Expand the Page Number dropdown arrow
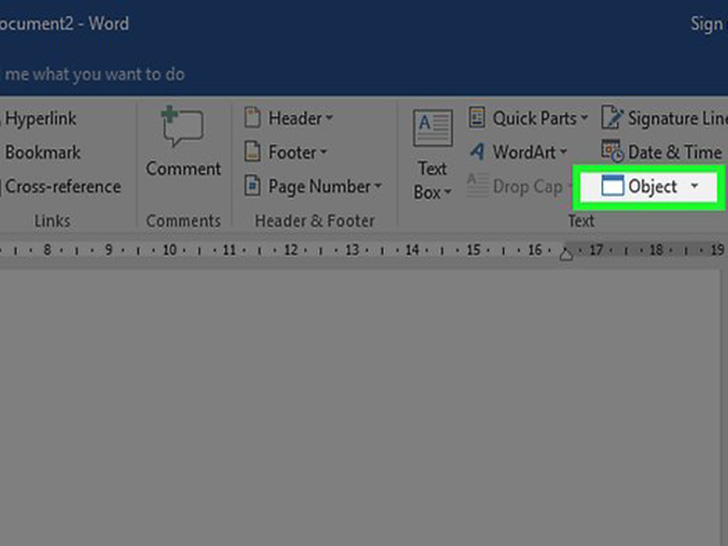728x546 pixels. [x=378, y=186]
